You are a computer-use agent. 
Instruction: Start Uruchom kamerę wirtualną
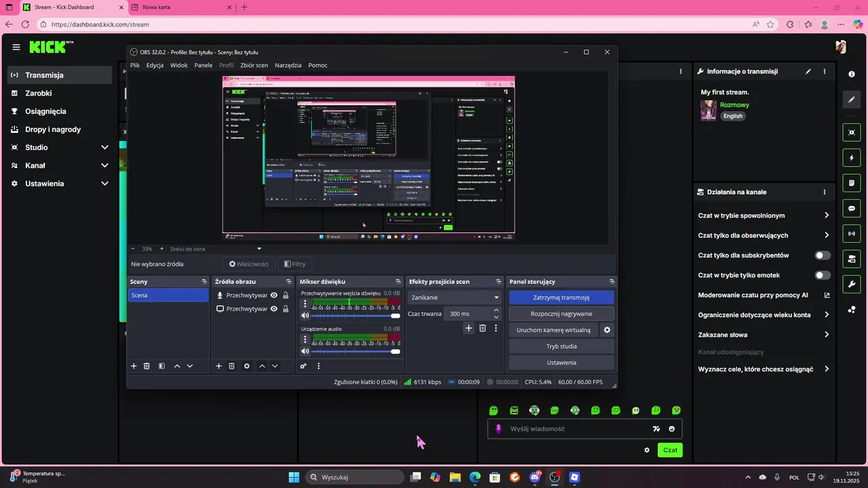pos(553,330)
